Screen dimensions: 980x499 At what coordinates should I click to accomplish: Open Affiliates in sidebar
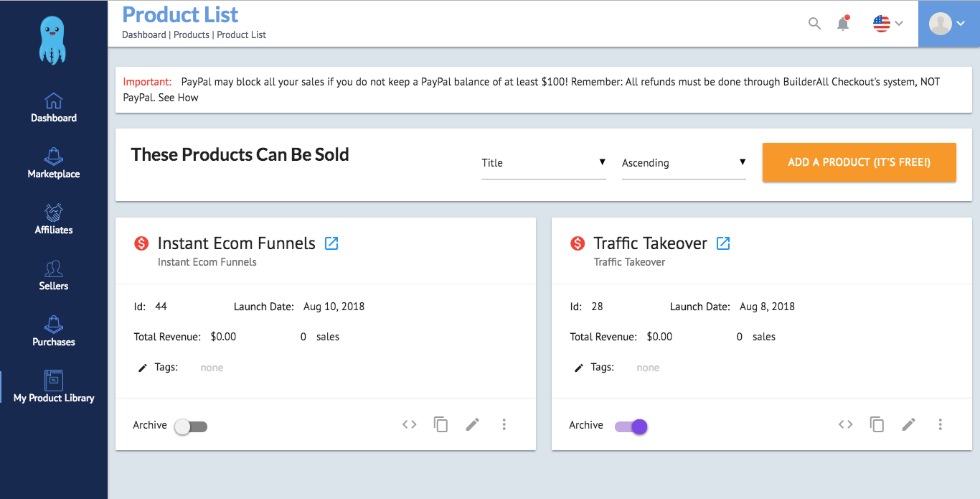pos(54,220)
